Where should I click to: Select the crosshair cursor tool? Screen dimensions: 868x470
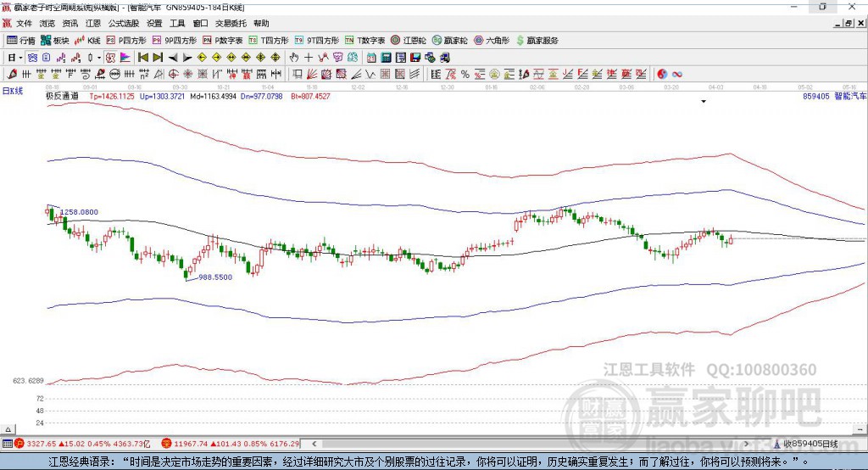tap(309, 58)
